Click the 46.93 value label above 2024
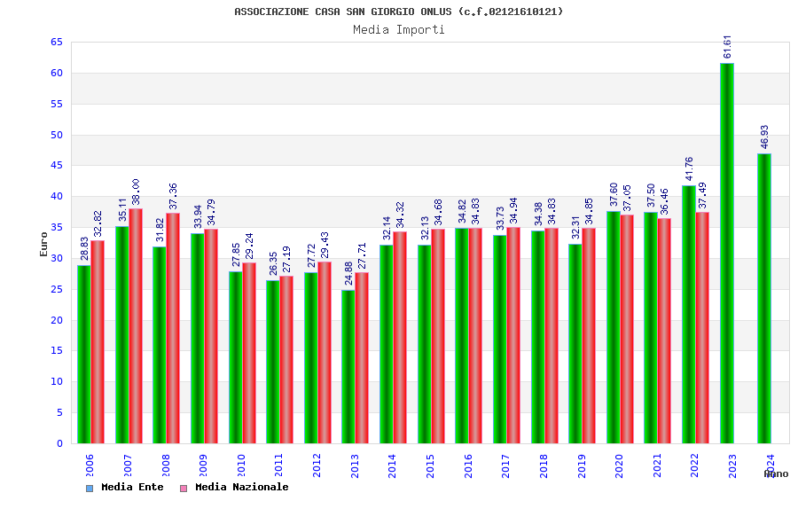 (764, 137)
